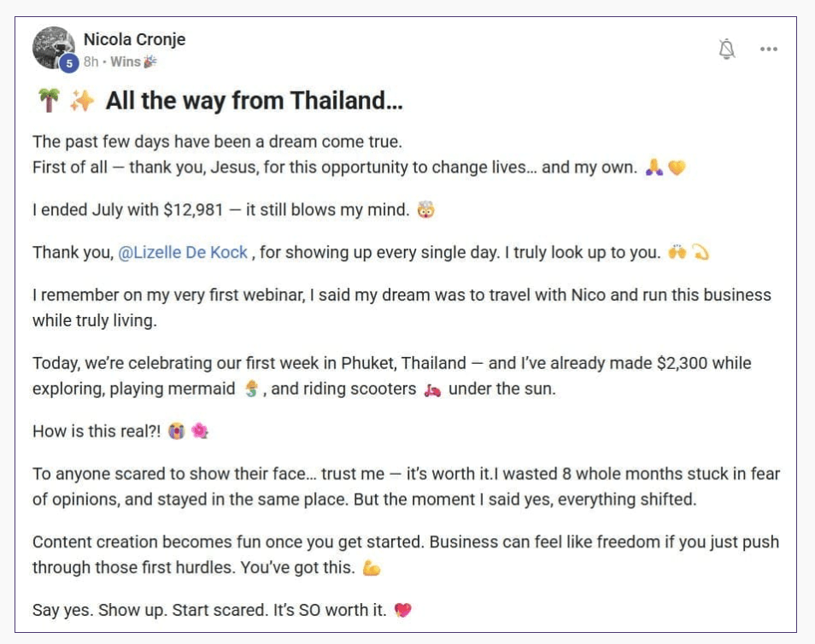815x644 pixels.
Task: Open the Wins category label
Action: (126, 62)
